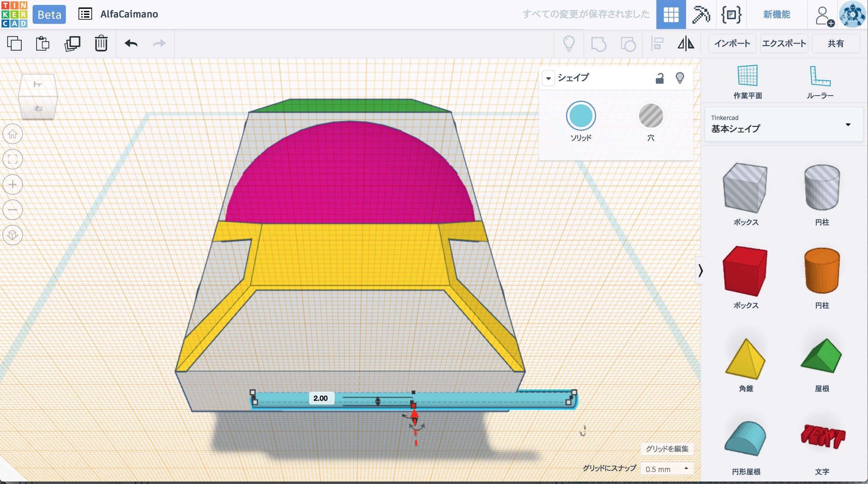Toggle shape visibility lightbulb in panel
This screenshot has width=868, height=484.
[x=680, y=78]
